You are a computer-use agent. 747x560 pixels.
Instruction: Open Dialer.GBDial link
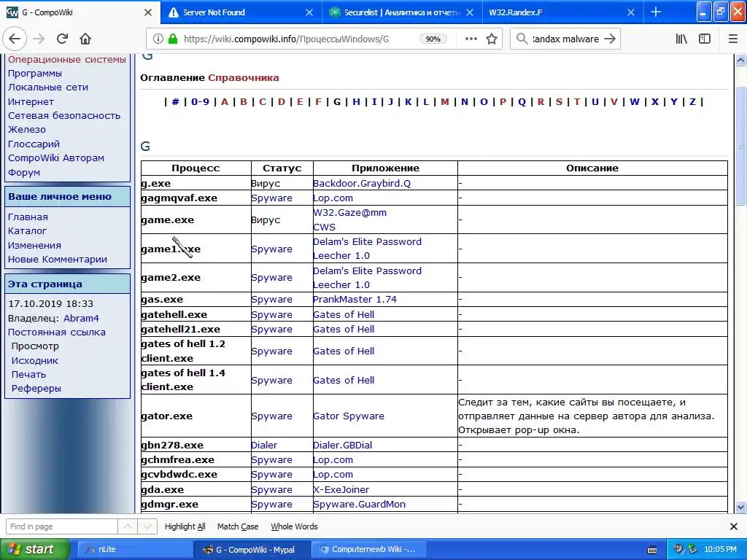pos(343,446)
